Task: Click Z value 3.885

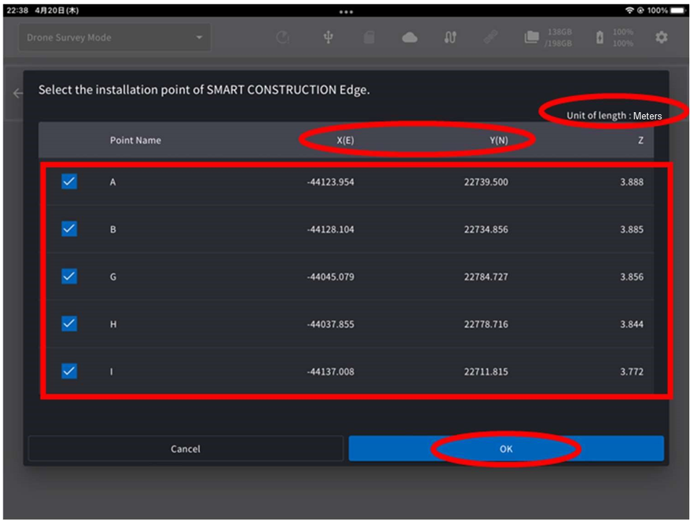Action: 632,229
